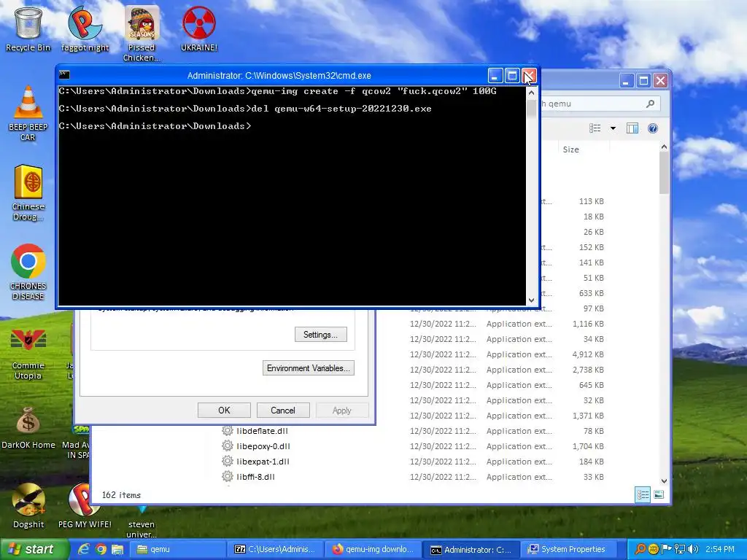747x560 pixels.
Task: Click the 162 items status text
Action: point(121,495)
